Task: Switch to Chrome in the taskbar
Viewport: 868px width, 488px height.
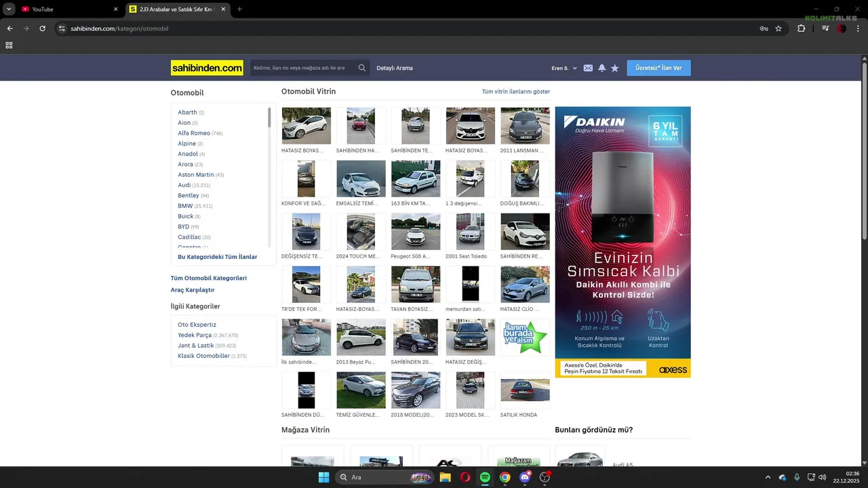Action: 505,477
